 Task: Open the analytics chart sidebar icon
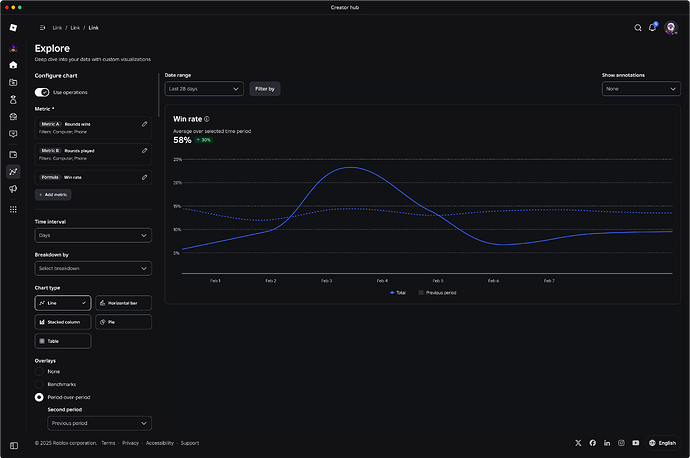[13, 172]
